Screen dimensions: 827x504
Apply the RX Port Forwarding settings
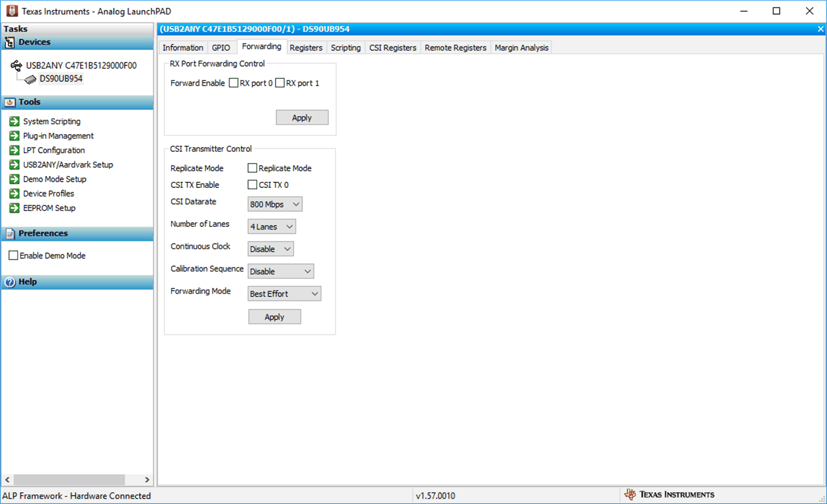(x=302, y=117)
